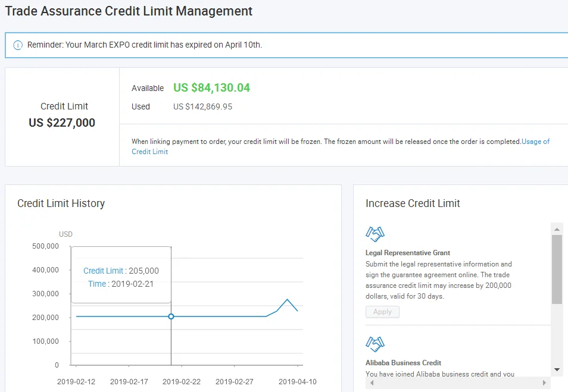The height and width of the screenshot is (392, 568).
Task: Click the horizontal scrollbar's left arrow
Action: 371,383
